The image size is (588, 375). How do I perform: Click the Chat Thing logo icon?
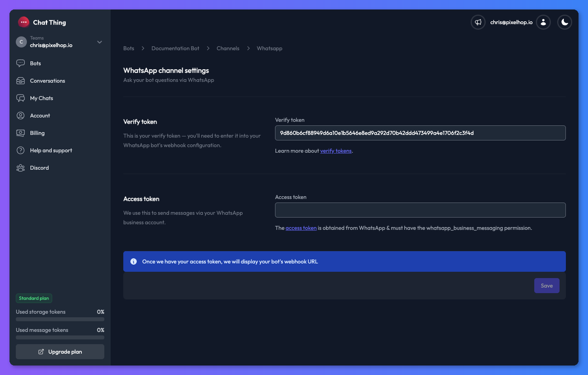[x=24, y=22]
